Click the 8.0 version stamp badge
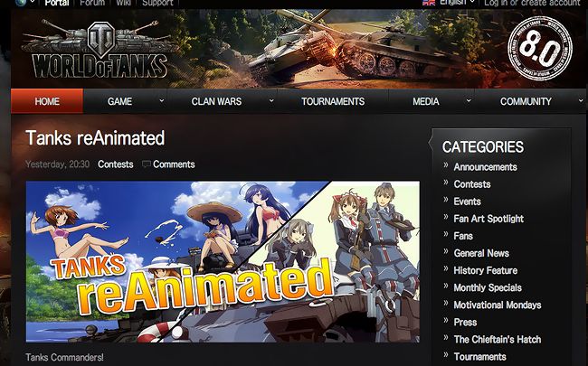Image resolution: width=588 pixels, height=366 pixels. pos(540,49)
